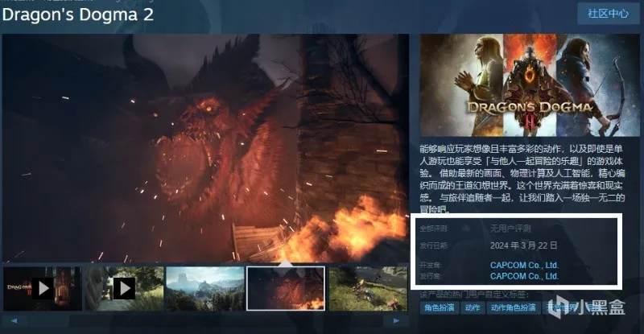The image size is (644, 334).
Task: Click the left arrow of thumbnail scrollbar
Action: (14, 321)
